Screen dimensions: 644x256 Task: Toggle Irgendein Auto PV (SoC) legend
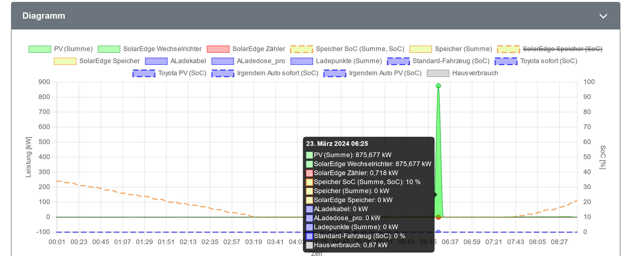click(x=373, y=73)
